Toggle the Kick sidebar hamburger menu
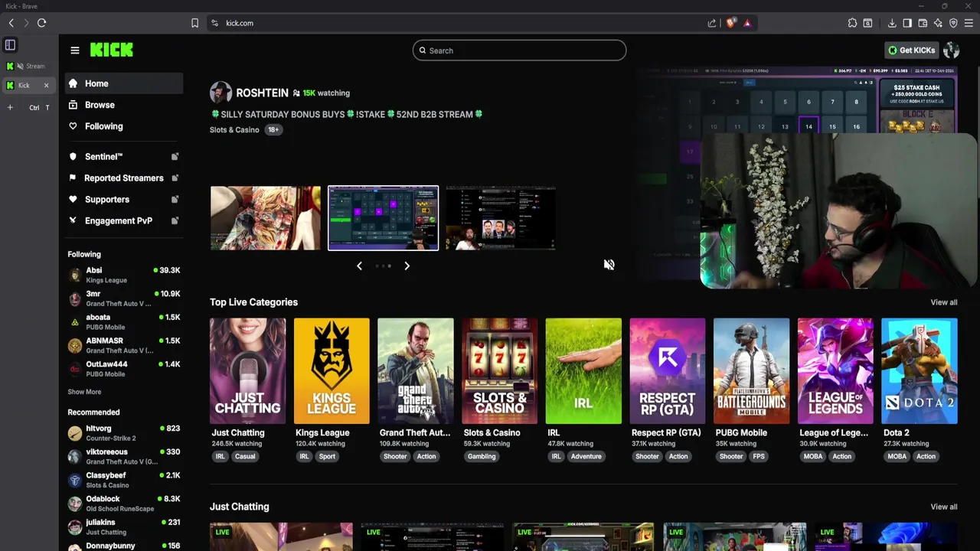The image size is (980, 551). tap(75, 51)
